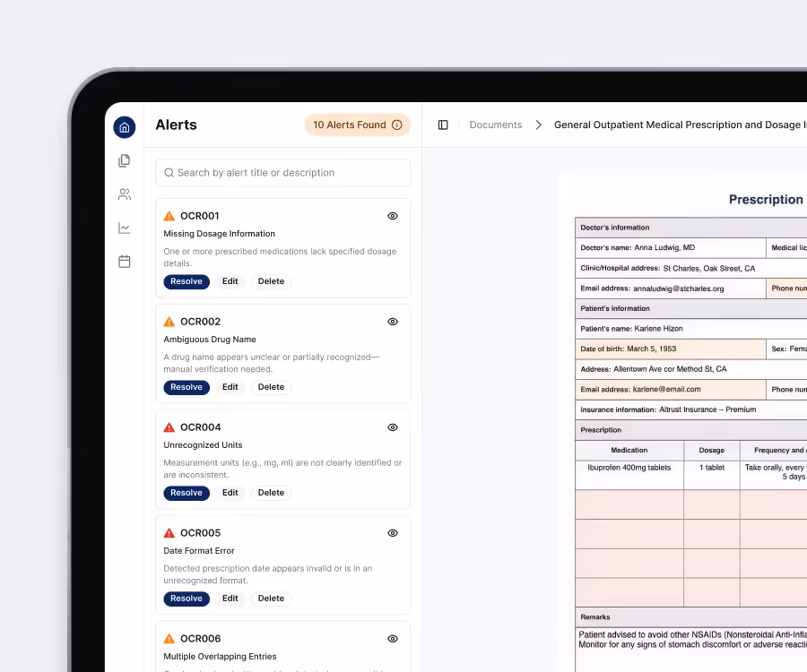807x672 pixels.
Task: Toggle eye visibility for OCR002 alert
Action: [393, 322]
